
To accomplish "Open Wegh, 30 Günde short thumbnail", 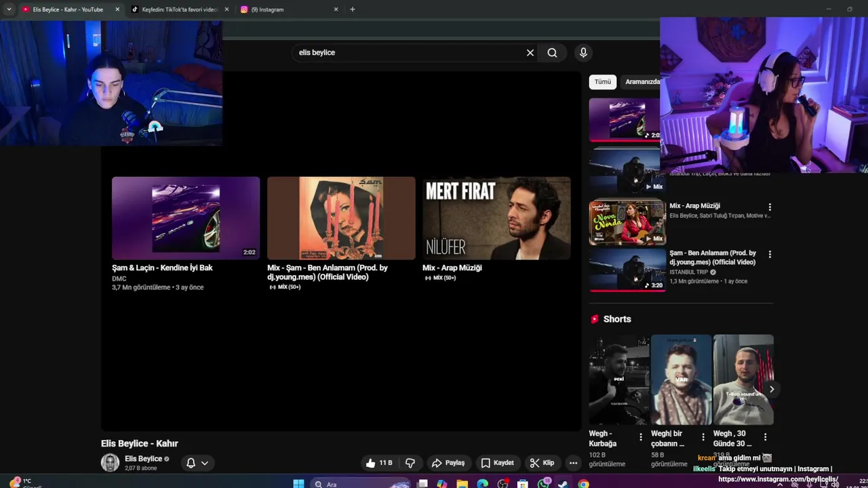I will [x=743, y=380].
